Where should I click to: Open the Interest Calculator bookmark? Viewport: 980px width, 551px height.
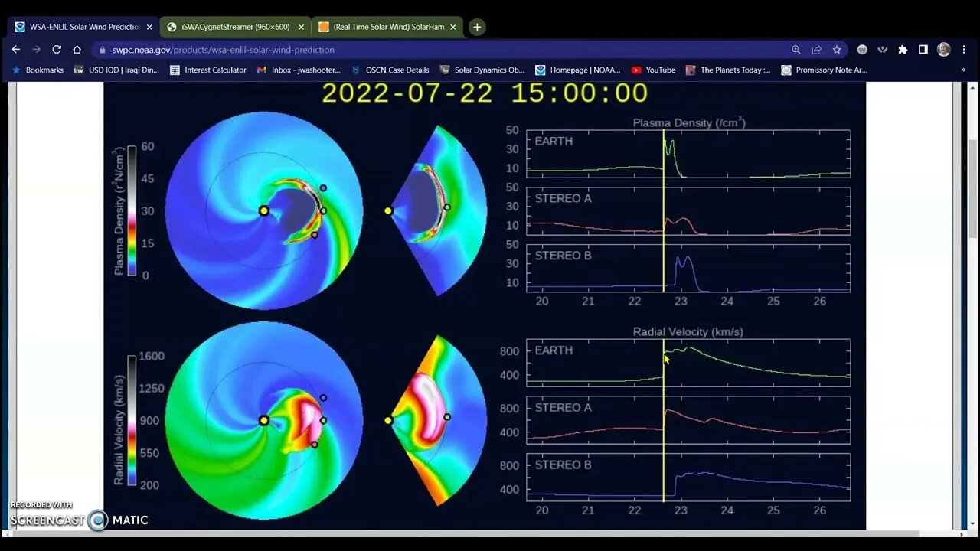coord(208,70)
